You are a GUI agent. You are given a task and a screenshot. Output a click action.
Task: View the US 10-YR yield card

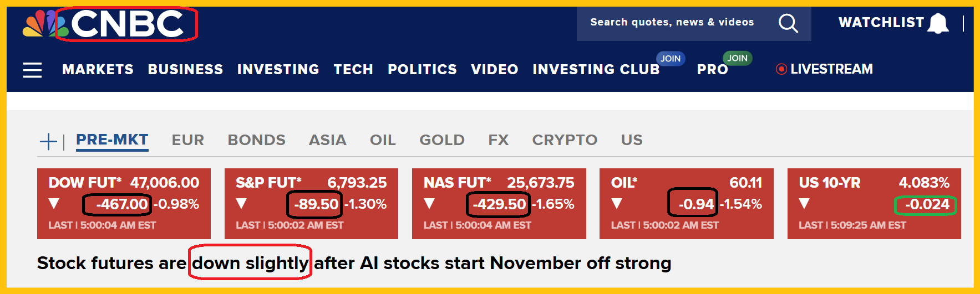(874, 204)
